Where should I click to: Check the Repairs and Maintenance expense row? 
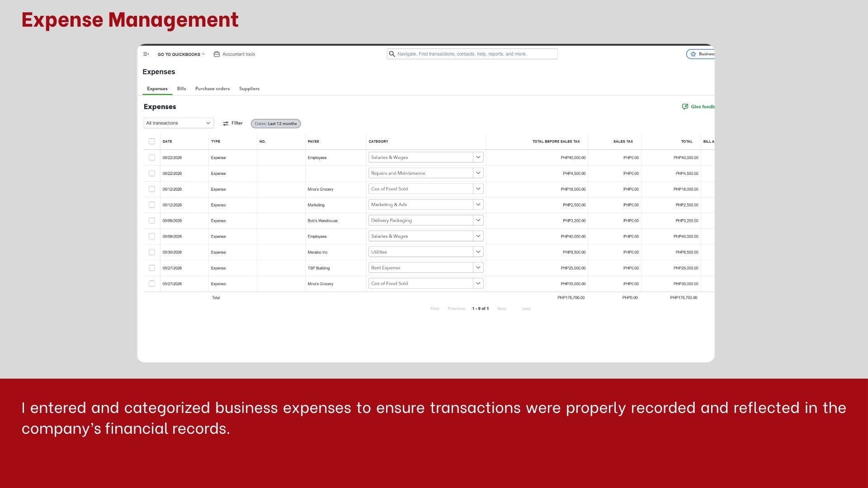152,174
